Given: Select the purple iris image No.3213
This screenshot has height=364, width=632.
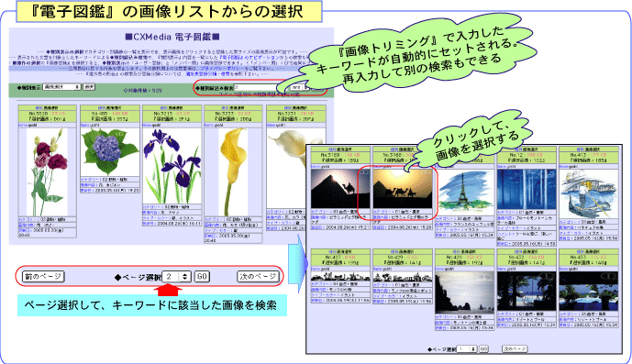Looking at the screenshot, I should (x=172, y=166).
